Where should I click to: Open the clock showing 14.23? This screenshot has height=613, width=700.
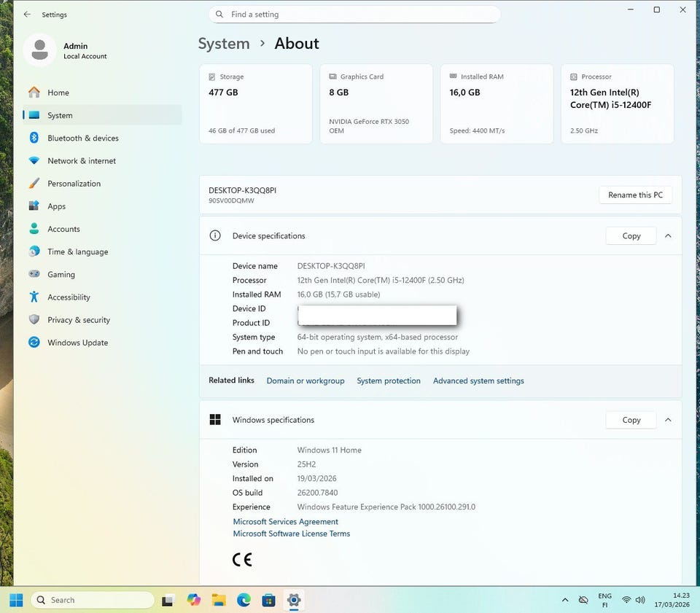pyautogui.click(x=672, y=600)
